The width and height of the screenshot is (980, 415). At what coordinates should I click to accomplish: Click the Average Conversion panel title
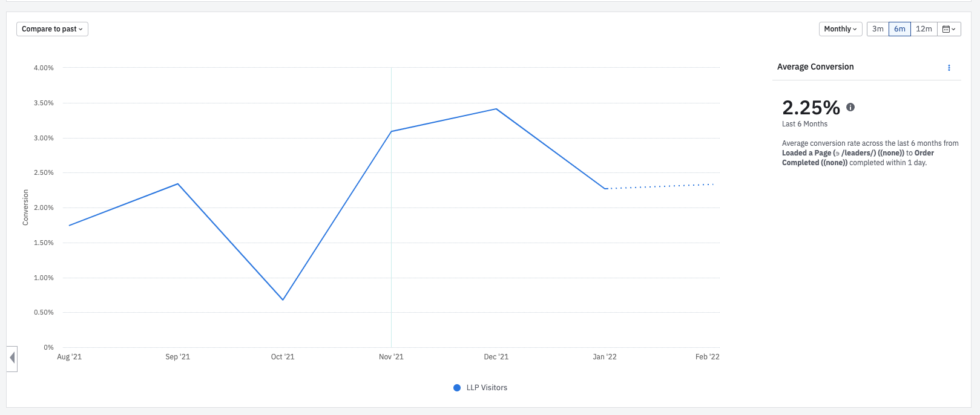[815, 67]
